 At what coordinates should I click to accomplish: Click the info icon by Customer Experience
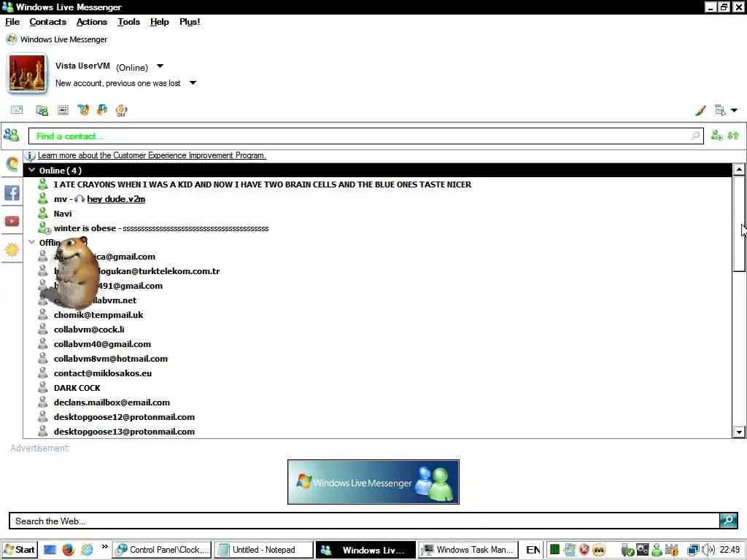point(30,156)
